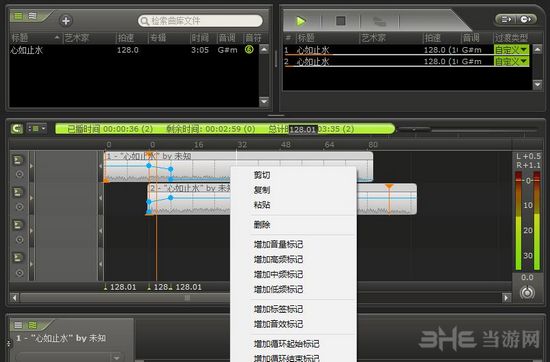Viewport: 550px width, 362px height.
Task: Sort the library by the 拍速 column header
Action: [x=132, y=38]
